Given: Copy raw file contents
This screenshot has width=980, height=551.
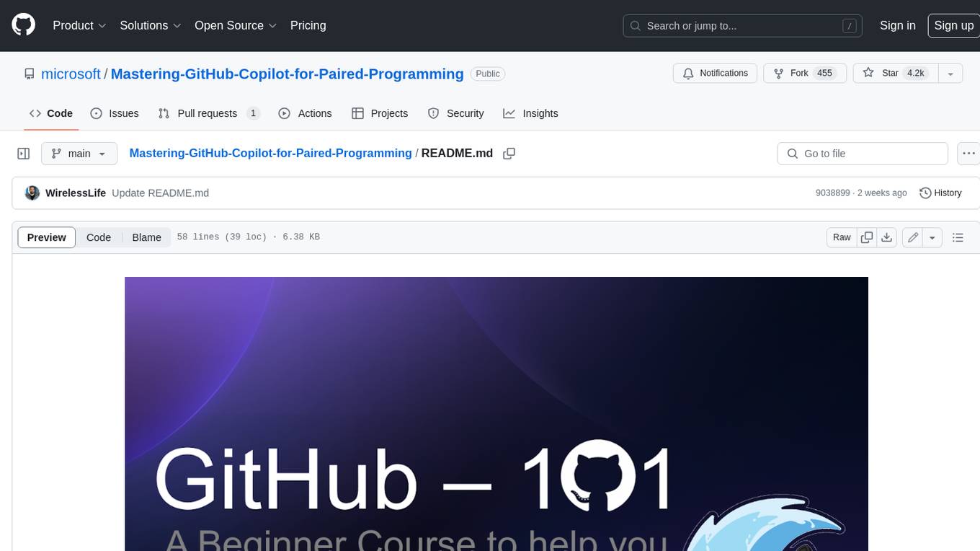Looking at the screenshot, I should (x=867, y=237).
